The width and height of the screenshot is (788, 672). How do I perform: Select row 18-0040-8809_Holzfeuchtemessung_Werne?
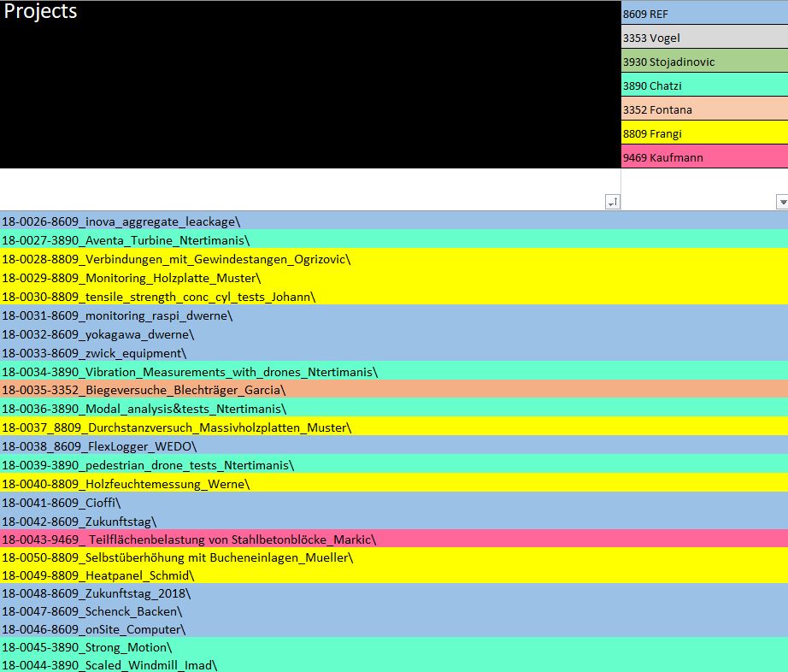pos(394,482)
